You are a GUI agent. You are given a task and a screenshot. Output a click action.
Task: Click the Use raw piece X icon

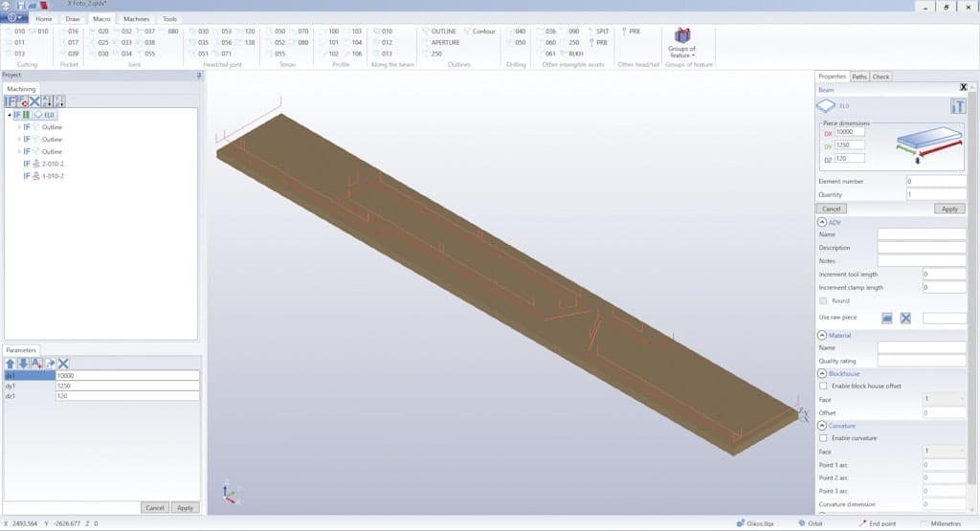coord(904,318)
